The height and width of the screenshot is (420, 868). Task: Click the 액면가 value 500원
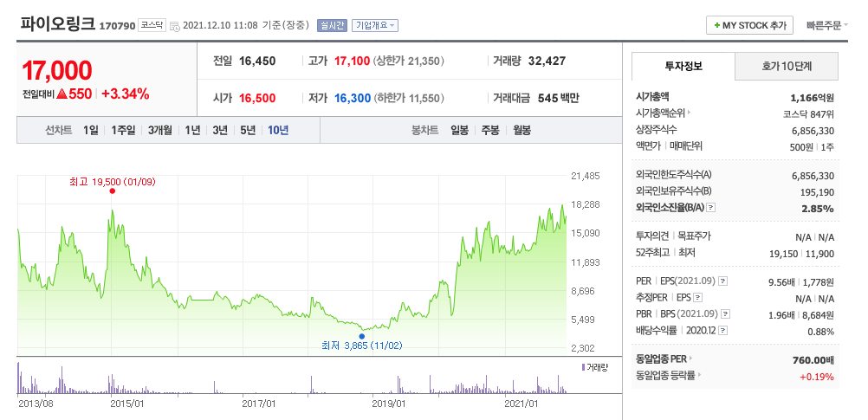[x=803, y=146]
